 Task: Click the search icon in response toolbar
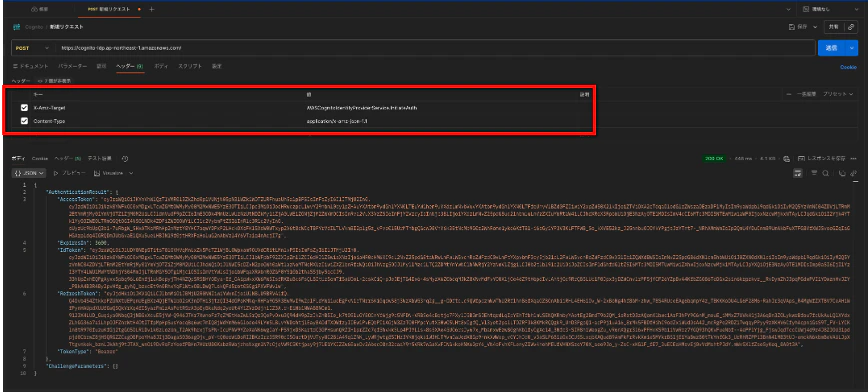825,173
